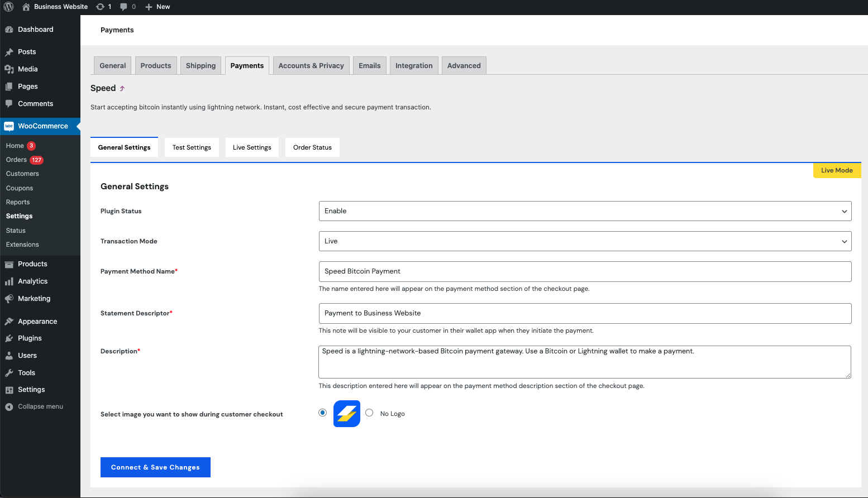This screenshot has width=868, height=498.
Task: Select the General Settings sub-tab
Action: [x=124, y=147]
